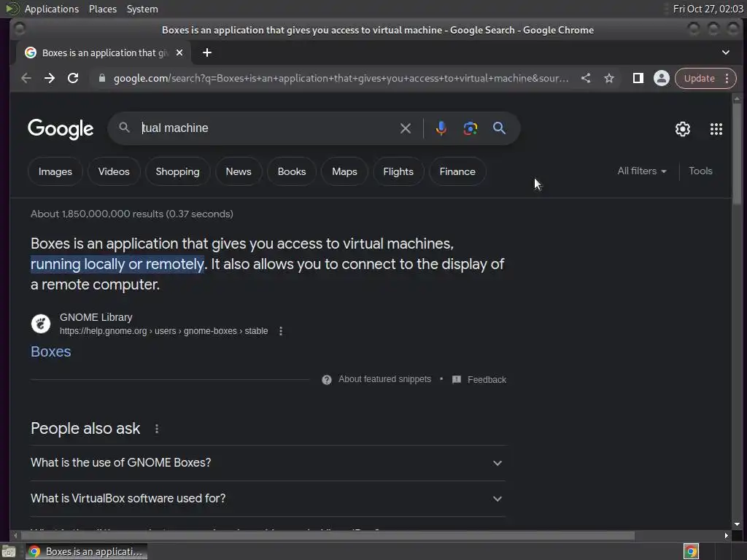Switch to Finance results
Image resolution: width=747 pixels, height=560 pixels.
click(x=457, y=171)
